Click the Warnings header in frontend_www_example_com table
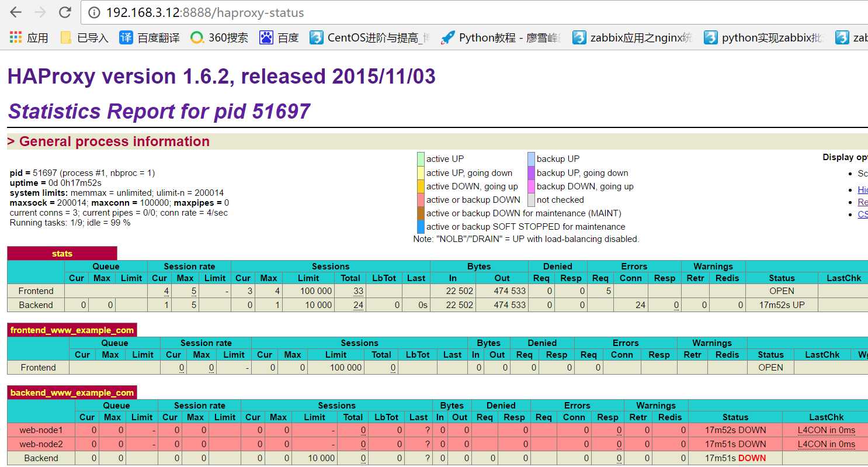The height and width of the screenshot is (467, 868). pos(712,343)
